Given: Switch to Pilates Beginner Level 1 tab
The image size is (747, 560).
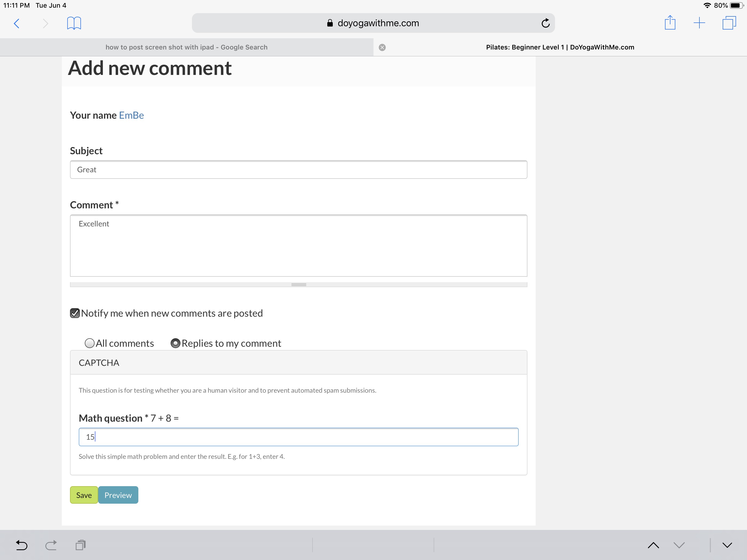Looking at the screenshot, I should pyautogui.click(x=560, y=47).
